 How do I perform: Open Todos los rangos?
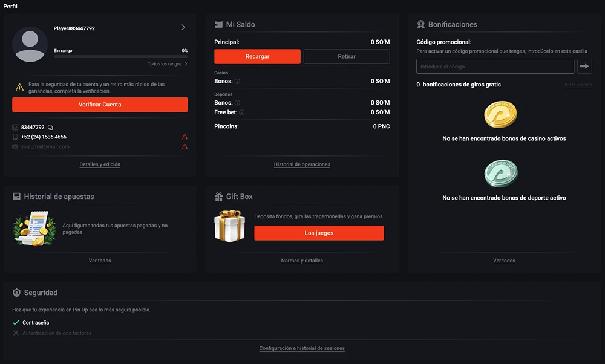[x=167, y=64]
